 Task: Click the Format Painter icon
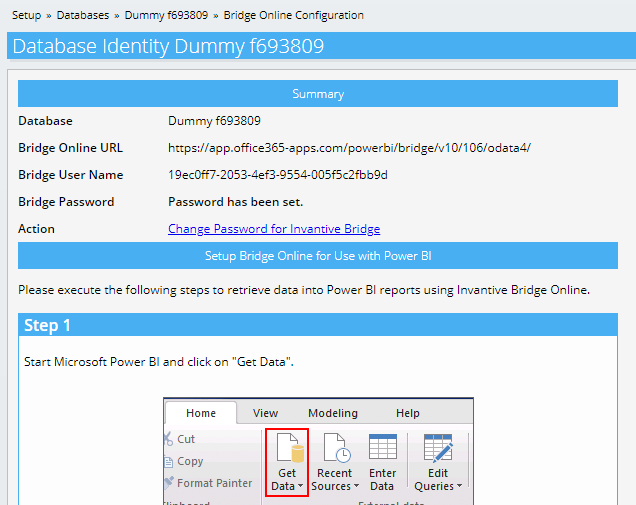(169, 483)
